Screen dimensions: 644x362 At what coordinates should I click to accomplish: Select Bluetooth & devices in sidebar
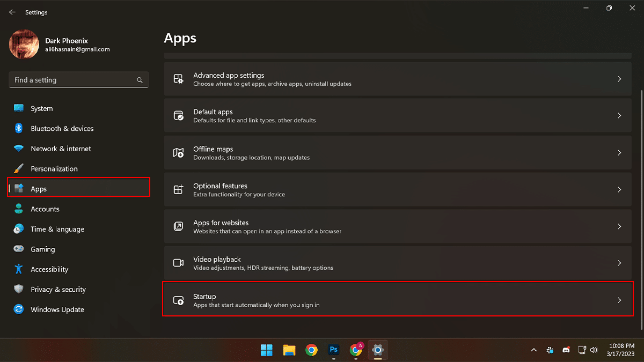point(62,129)
